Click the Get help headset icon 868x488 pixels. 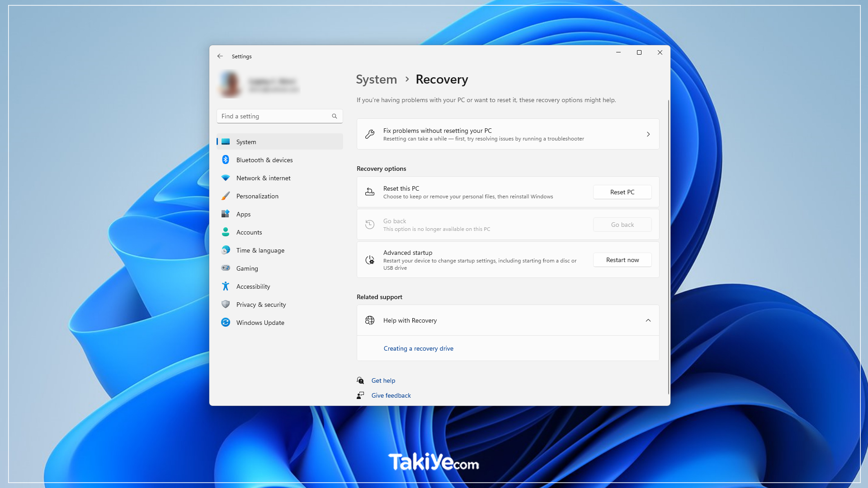[360, 380]
